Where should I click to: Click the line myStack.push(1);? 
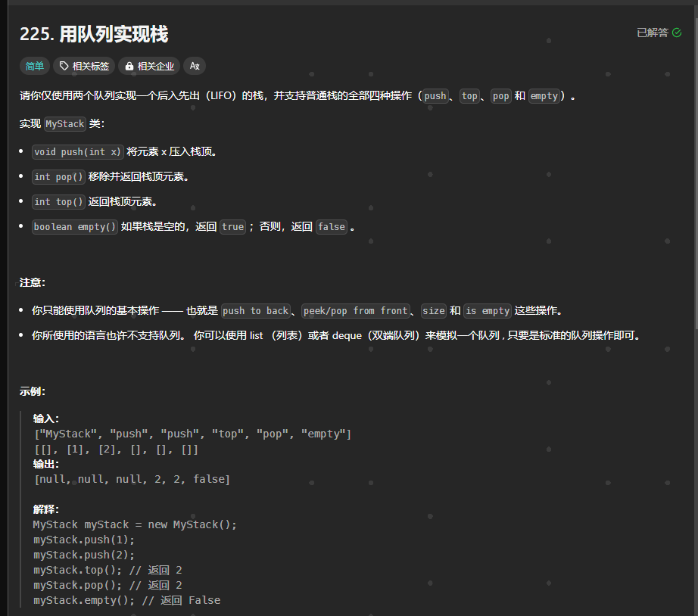(x=84, y=540)
